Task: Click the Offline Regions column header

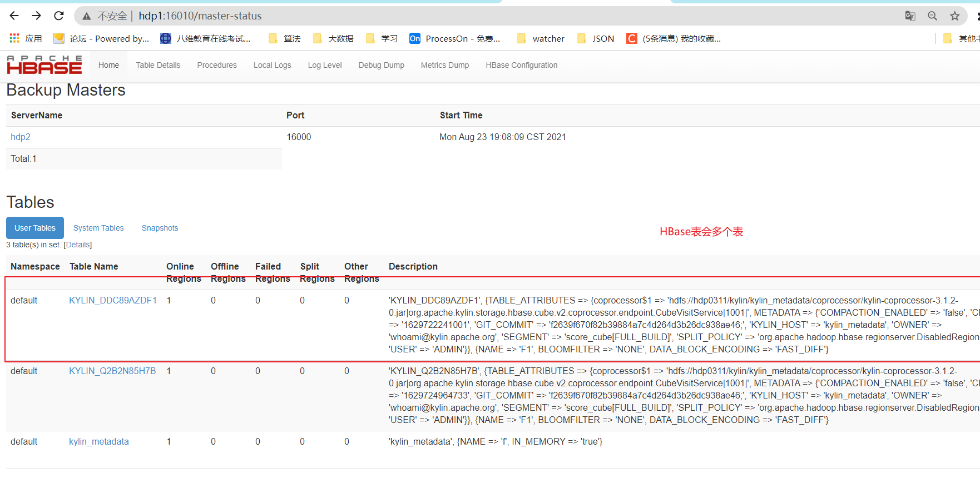Action: tap(228, 272)
